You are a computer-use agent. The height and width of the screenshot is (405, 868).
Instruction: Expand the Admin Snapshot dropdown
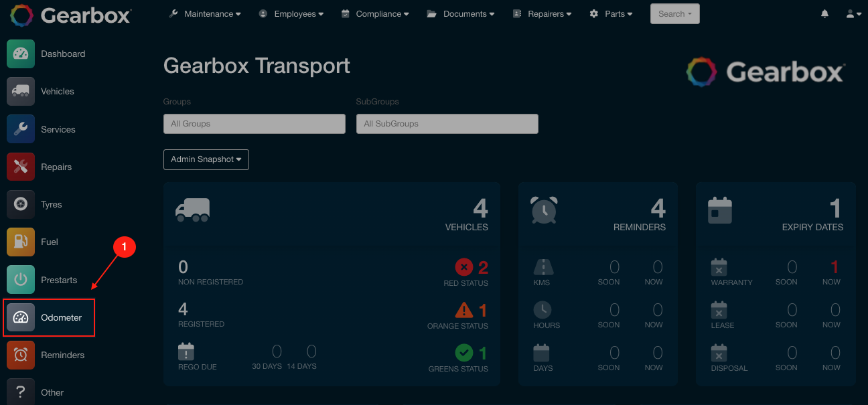coord(206,159)
